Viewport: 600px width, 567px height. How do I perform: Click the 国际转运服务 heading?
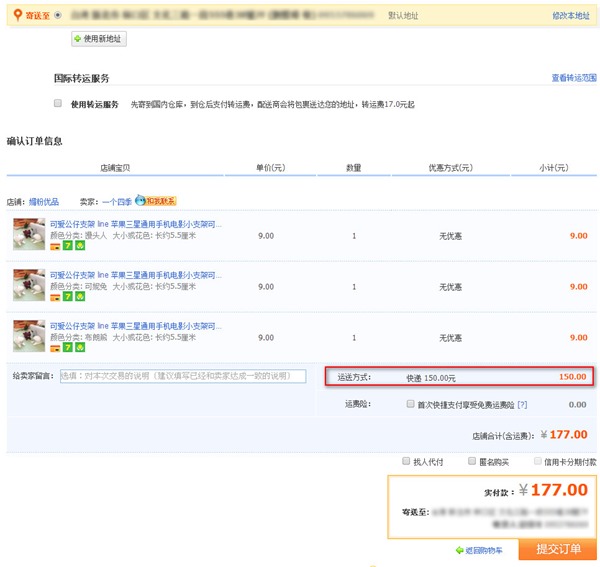82,78
